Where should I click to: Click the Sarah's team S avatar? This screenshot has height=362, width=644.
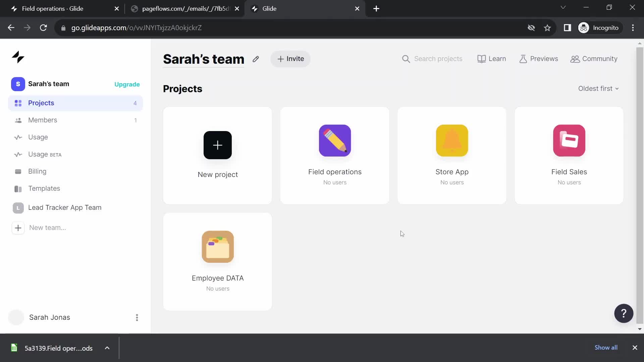(18, 84)
